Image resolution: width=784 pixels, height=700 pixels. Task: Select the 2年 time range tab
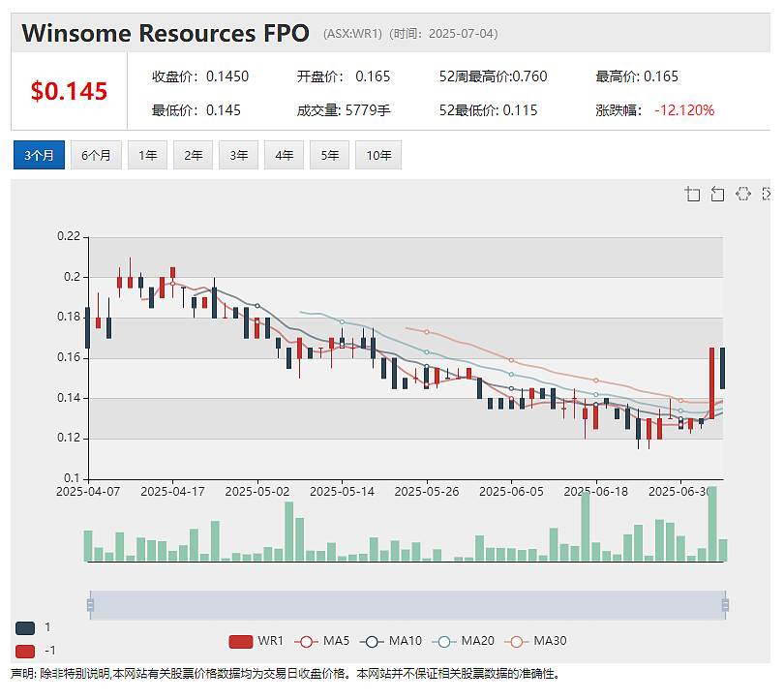tap(193, 155)
